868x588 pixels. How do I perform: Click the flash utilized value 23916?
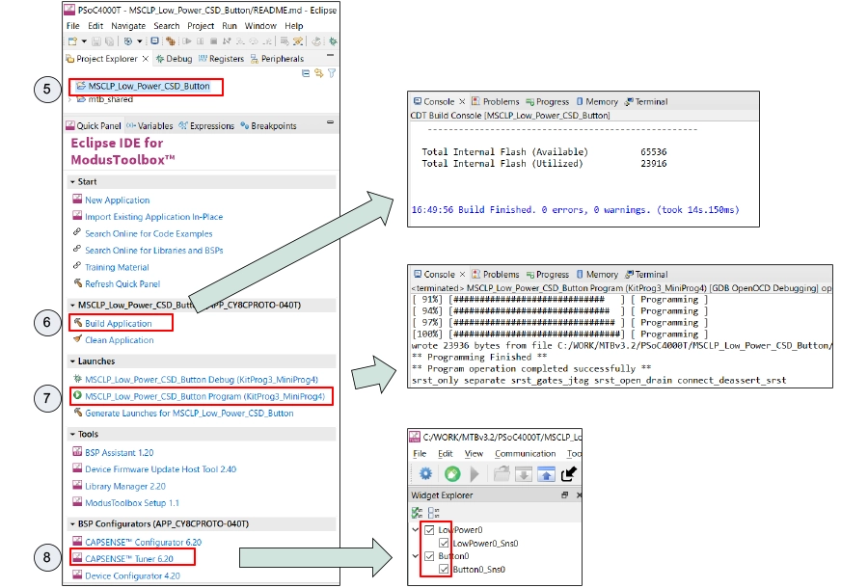point(654,164)
